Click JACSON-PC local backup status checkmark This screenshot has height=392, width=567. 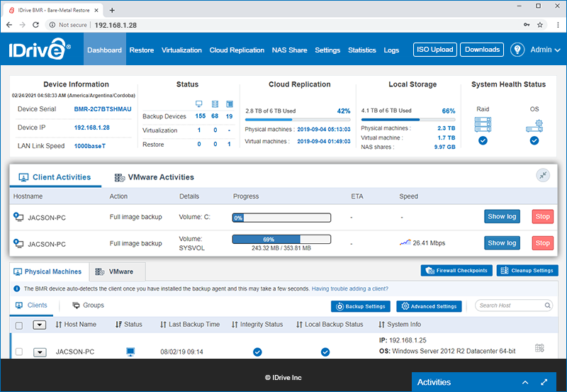tap(325, 352)
